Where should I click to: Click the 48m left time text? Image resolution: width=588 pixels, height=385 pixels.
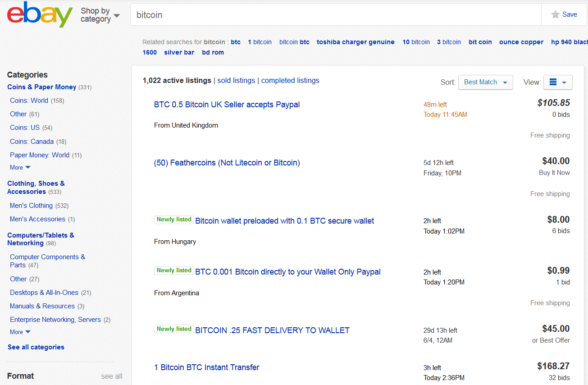435,105
